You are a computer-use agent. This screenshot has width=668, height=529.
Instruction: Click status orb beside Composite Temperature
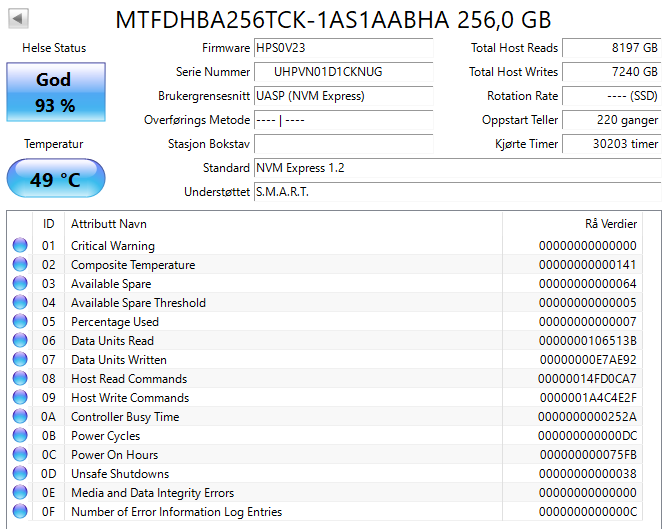(x=20, y=265)
